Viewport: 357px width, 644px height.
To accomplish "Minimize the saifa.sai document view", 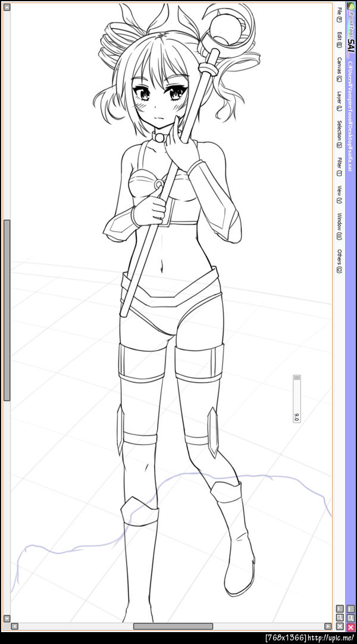I will [x=340, y=609].
